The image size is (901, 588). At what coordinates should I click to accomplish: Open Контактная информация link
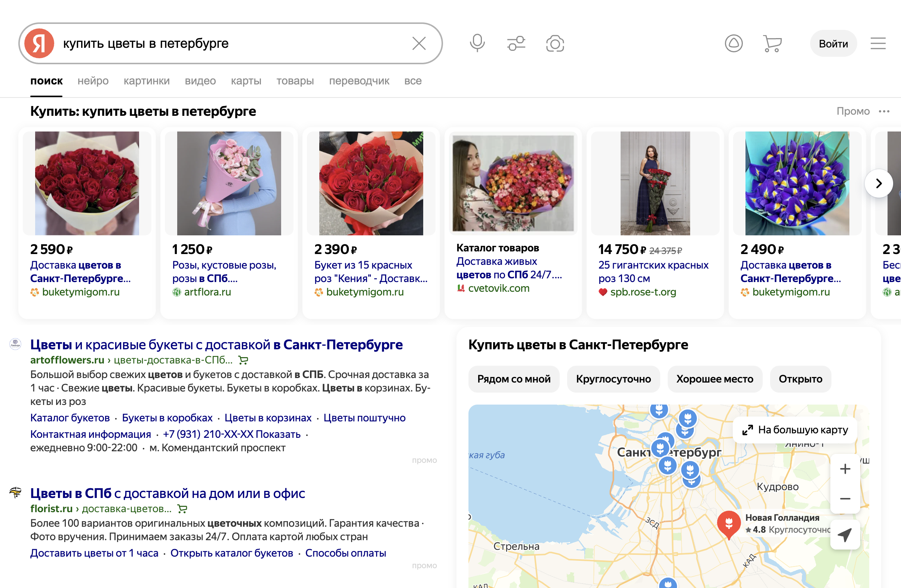(x=90, y=434)
